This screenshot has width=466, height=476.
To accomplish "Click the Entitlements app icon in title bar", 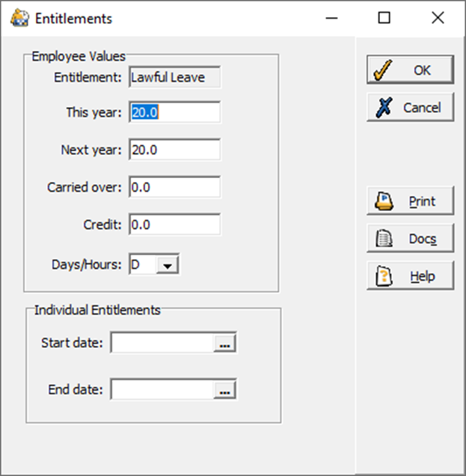I will [x=19, y=18].
